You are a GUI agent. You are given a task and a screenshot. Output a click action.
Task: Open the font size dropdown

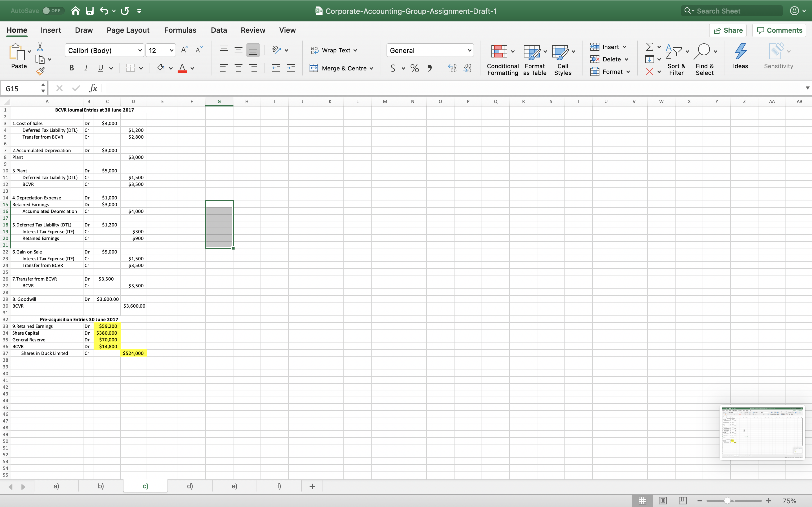point(171,50)
